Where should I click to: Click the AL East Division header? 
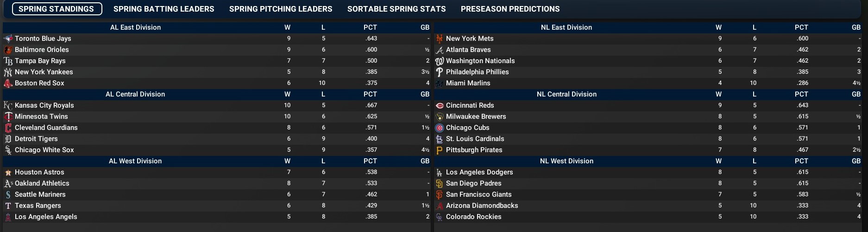coord(135,27)
